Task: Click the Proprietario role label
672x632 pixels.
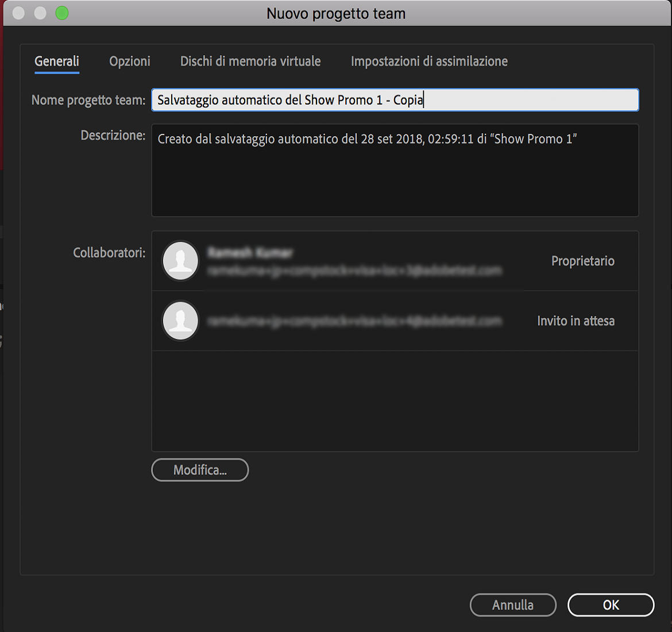Action: (583, 261)
